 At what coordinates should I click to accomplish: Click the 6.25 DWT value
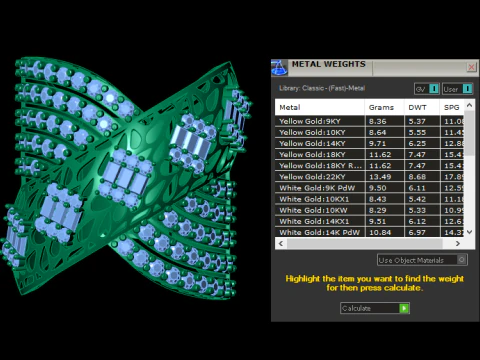click(x=417, y=143)
